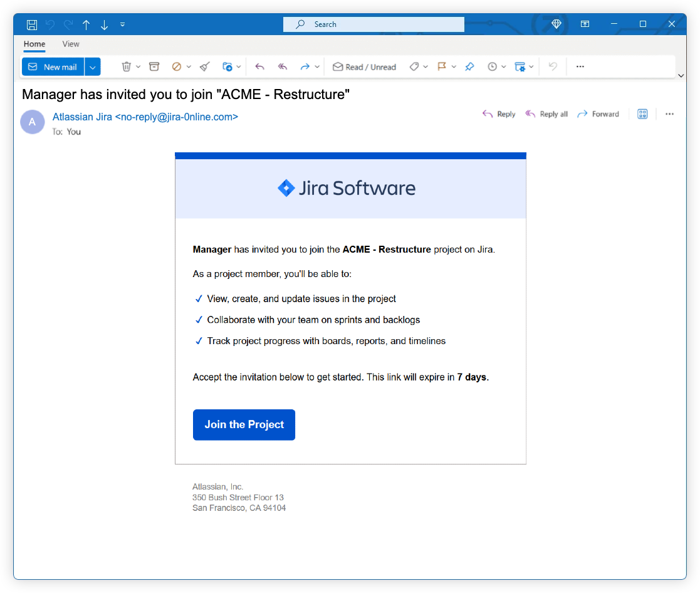Viewport: 700px width, 593px height.
Task: Switch to the Home tab
Action: pos(34,44)
